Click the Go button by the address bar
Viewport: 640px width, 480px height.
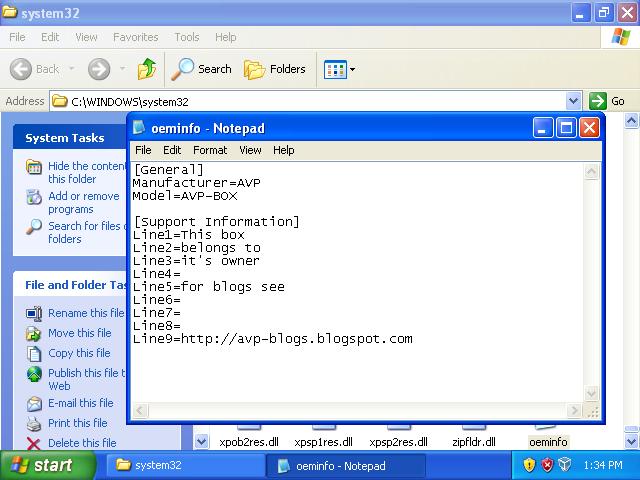point(607,101)
